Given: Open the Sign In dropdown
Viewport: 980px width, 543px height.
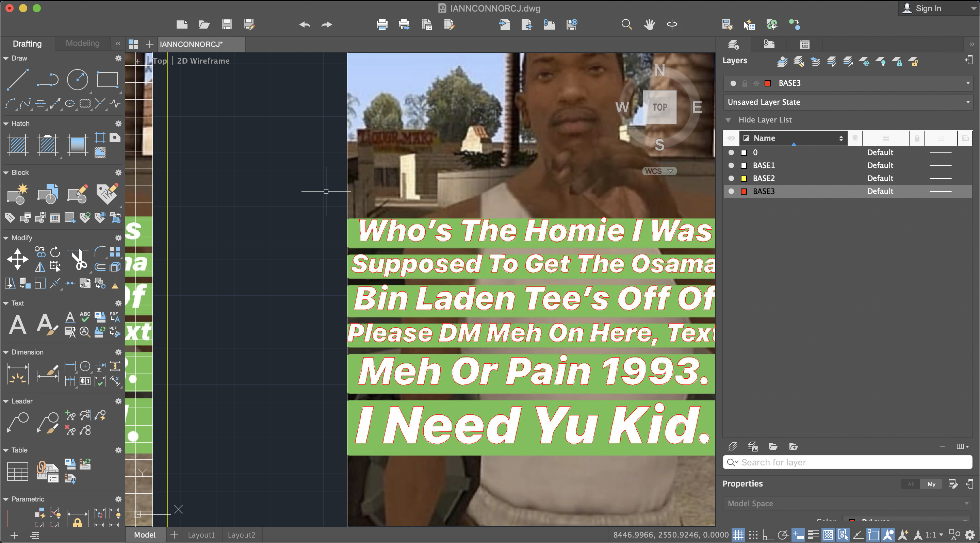Looking at the screenshot, I should click(938, 9).
